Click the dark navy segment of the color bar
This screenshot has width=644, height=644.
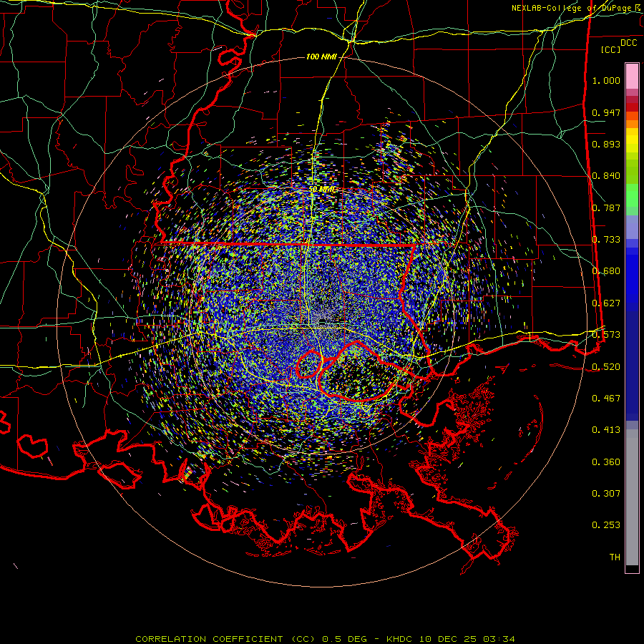click(x=632, y=366)
